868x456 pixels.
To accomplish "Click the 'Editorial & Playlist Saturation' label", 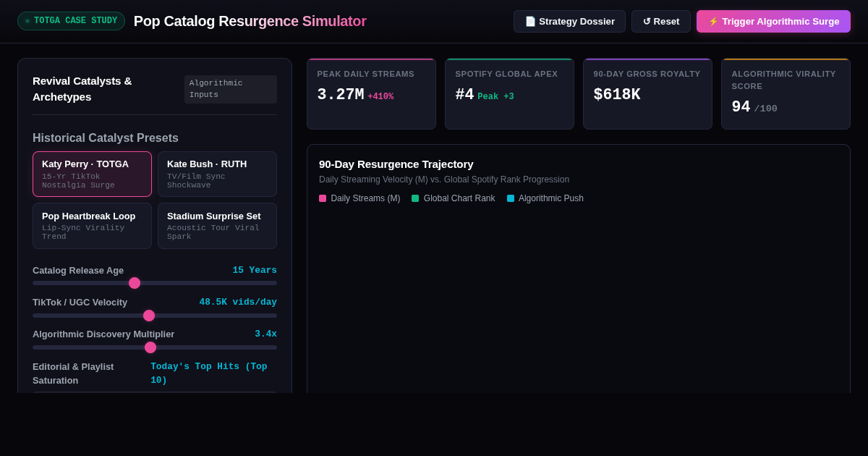I will 73,373.
